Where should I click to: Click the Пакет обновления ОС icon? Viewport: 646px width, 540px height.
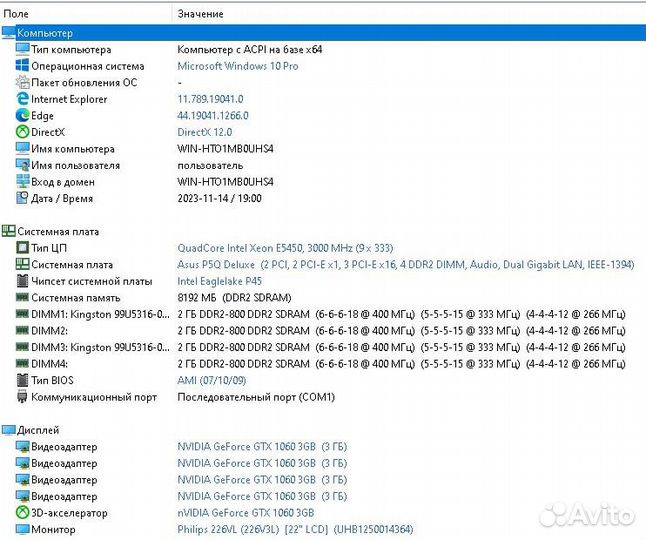coord(22,82)
